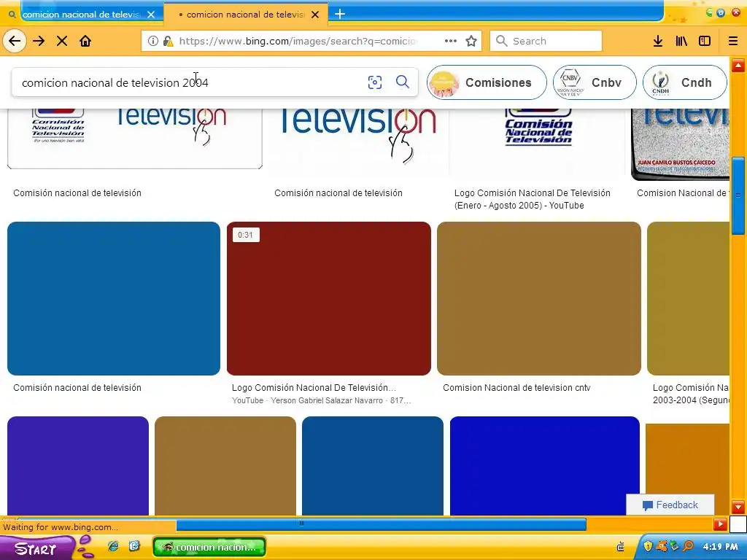This screenshot has height=560, width=747.
Task: Open a new browser tab
Action: pyautogui.click(x=340, y=15)
